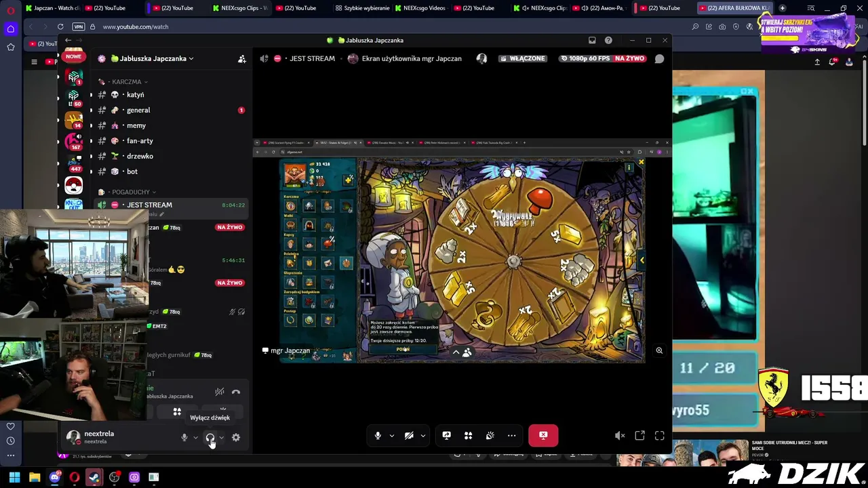
Task: Click the share screen icon
Action: pyautogui.click(x=446, y=436)
